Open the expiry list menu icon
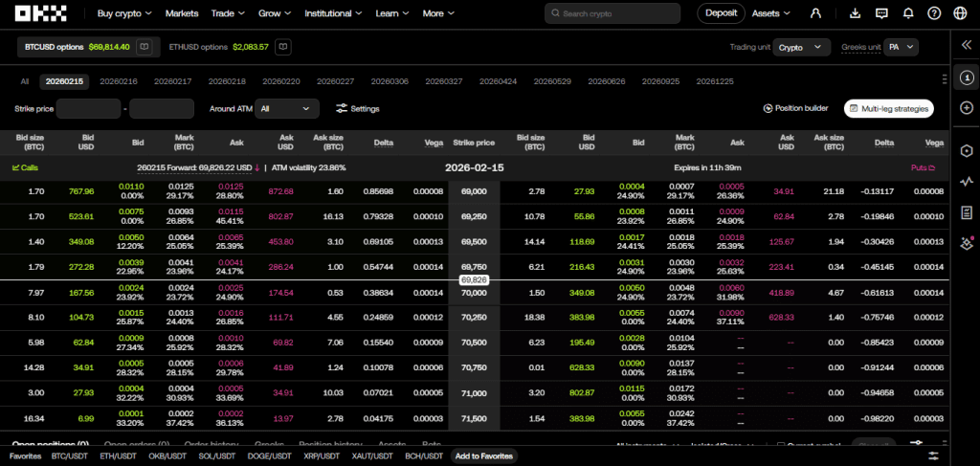Viewport: 980px width, 466px height. click(944, 79)
